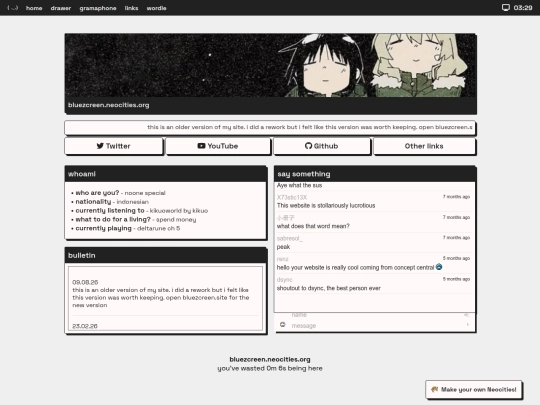Screen dimensions: 540x405
Task: Click the 23.02.26 bulletin date
Action: pyautogui.click(x=85, y=326)
